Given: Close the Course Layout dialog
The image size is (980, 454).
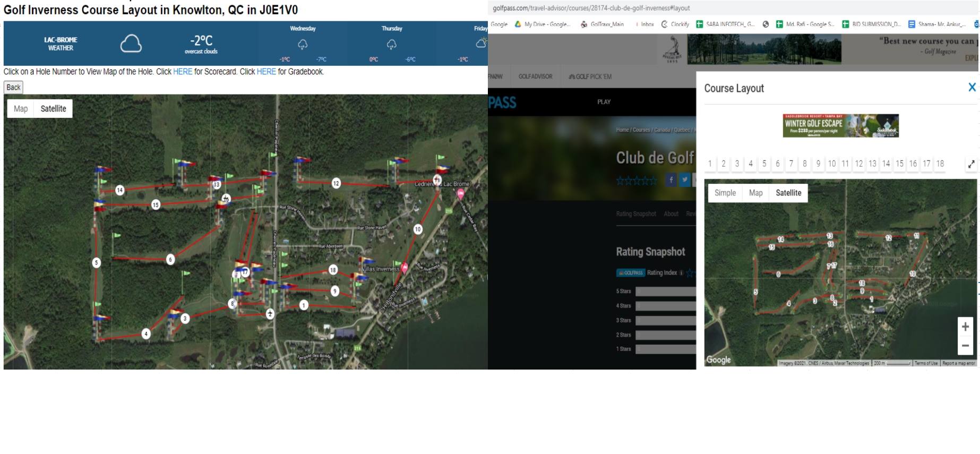Looking at the screenshot, I should (x=972, y=87).
